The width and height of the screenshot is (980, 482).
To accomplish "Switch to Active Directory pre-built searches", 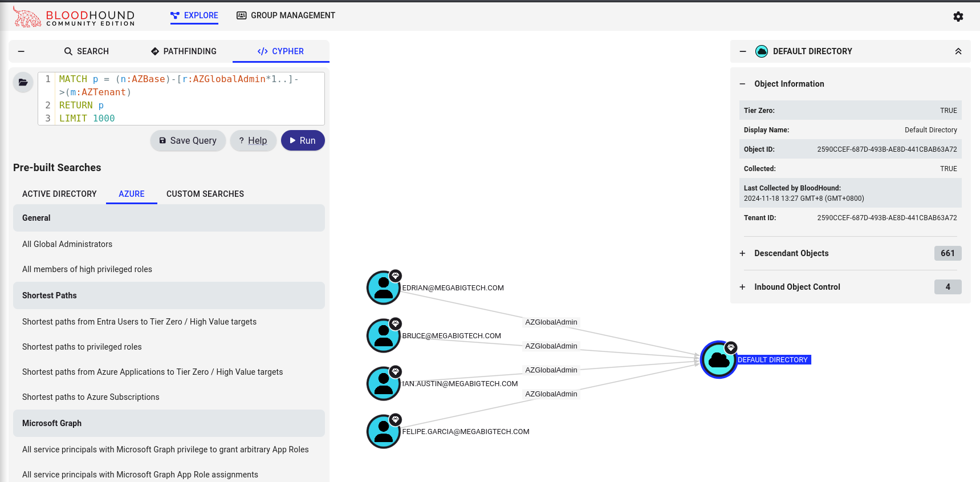I will pos(59,194).
